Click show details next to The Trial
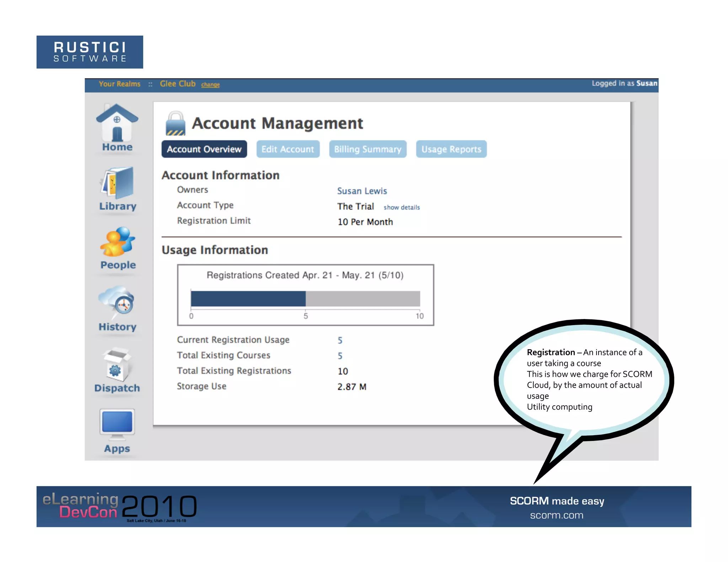This screenshot has height=562, width=728. pos(402,207)
